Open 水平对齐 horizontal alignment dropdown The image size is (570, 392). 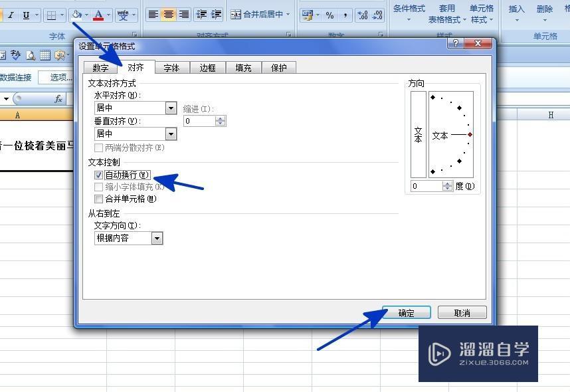[x=171, y=108]
